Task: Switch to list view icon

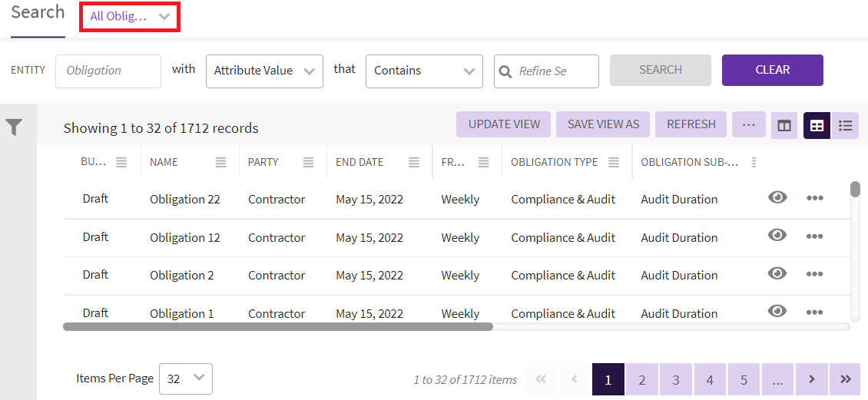Action: [x=846, y=125]
